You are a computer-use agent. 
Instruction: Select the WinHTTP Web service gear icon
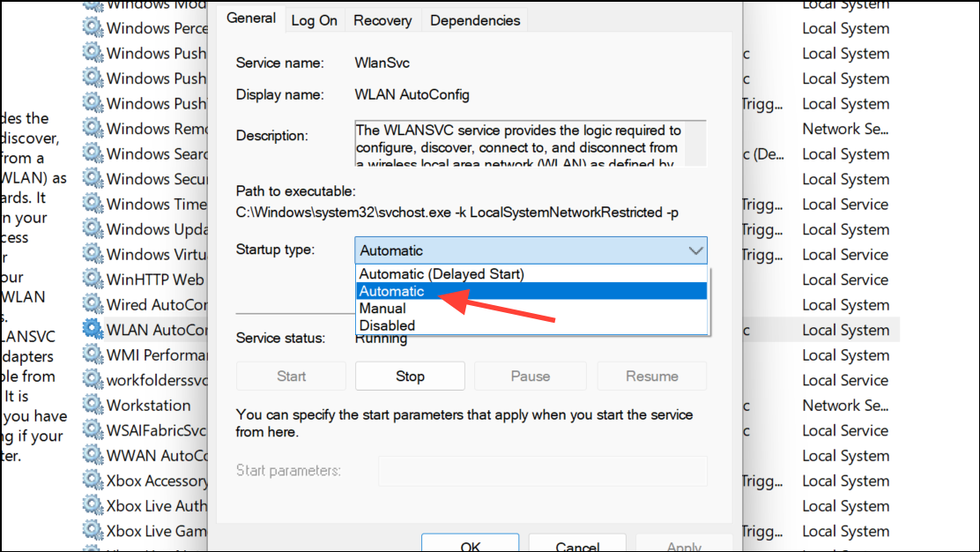pyautogui.click(x=93, y=280)
